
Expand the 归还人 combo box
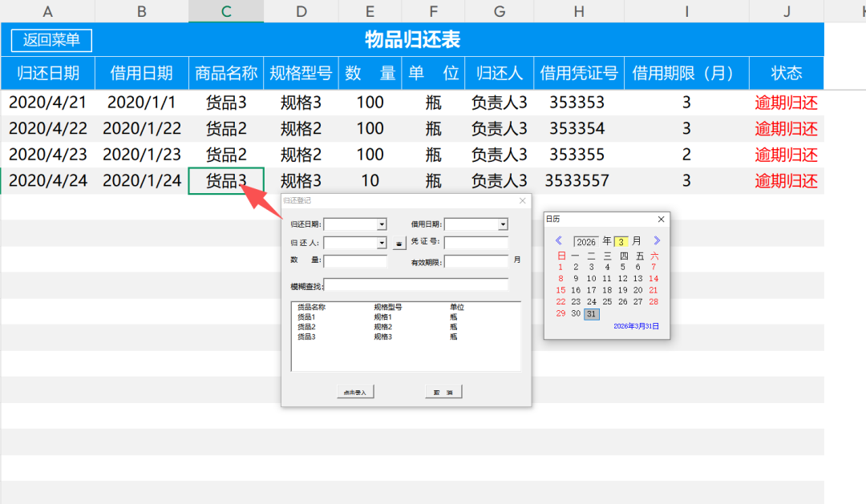[x=382, y=243]
